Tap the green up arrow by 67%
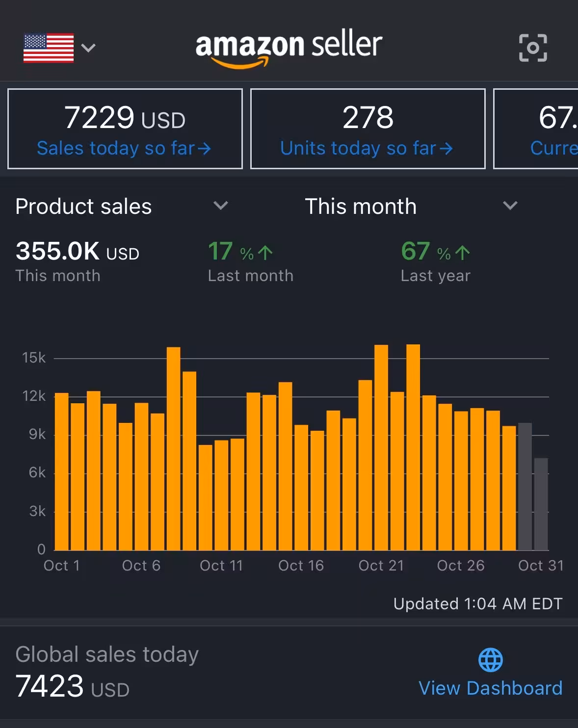This screenshot has height=728, width=578. (x=462, y=253)
